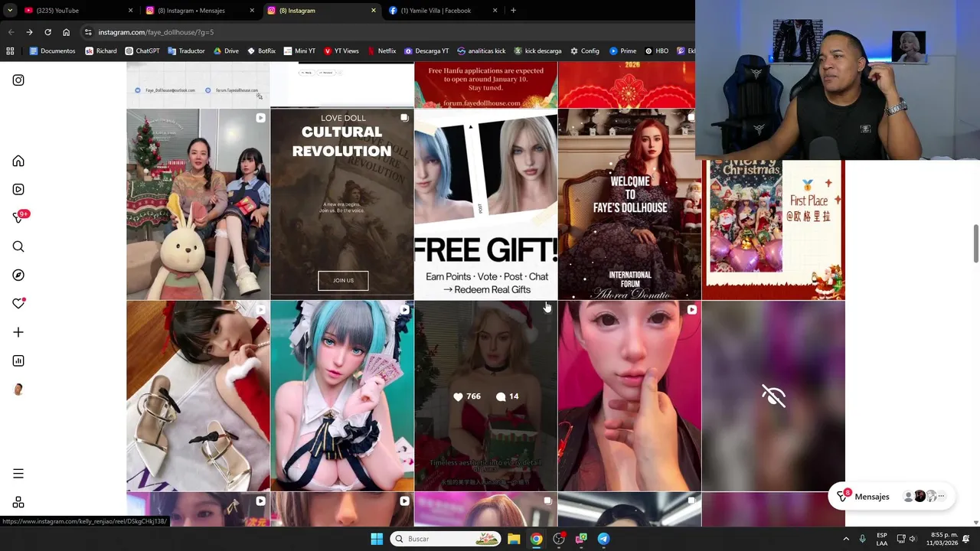The height and width of the screenshot is (551, 980).
Task: Open direct messages icon with 9+ badge
Action: (20, 217)
